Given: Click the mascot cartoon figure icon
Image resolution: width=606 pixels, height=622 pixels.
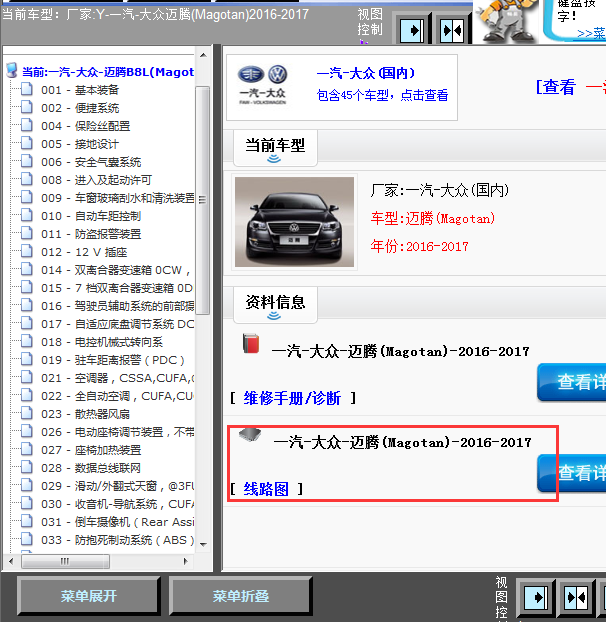Looking at the screenshot, I should 505,21.
